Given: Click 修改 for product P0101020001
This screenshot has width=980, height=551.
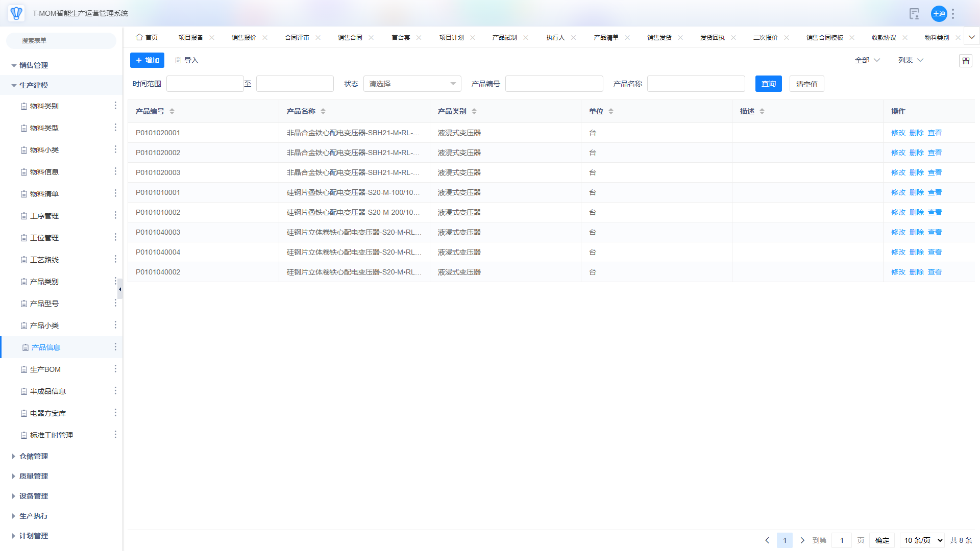Looking at the screenshot, I should (x=898, y=133).
